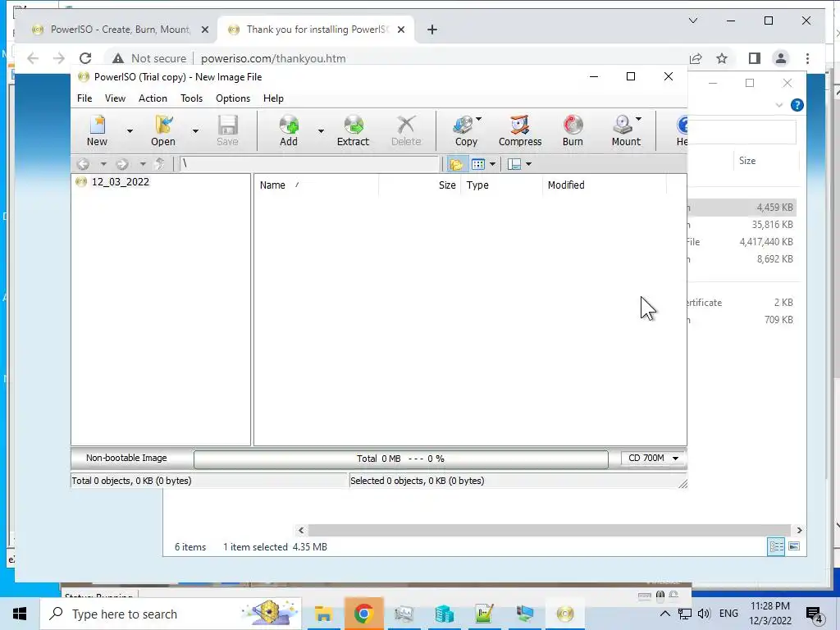Click the Copy disc toolbar icon
Viewport: 840px width, 630px height.
[x=465, y=130]
